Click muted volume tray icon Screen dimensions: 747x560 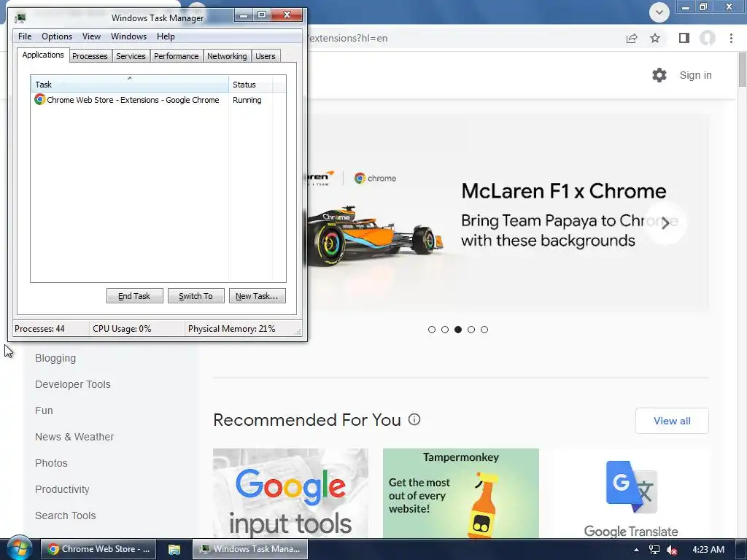(672, 550)
